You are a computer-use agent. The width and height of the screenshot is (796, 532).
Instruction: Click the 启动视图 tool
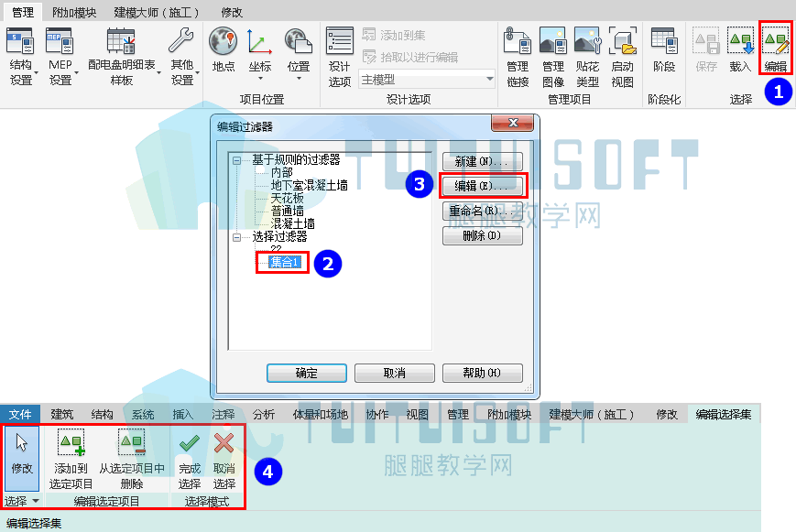(622, 57)
